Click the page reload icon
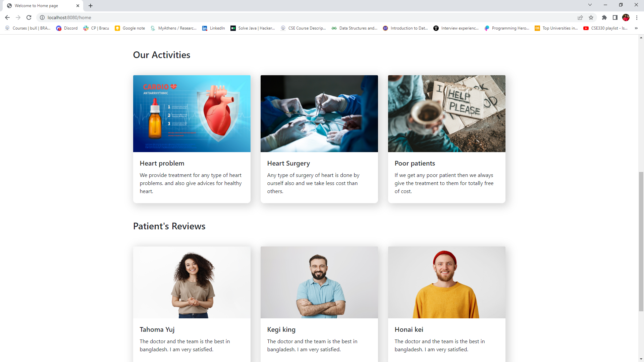 click(29, 17)
